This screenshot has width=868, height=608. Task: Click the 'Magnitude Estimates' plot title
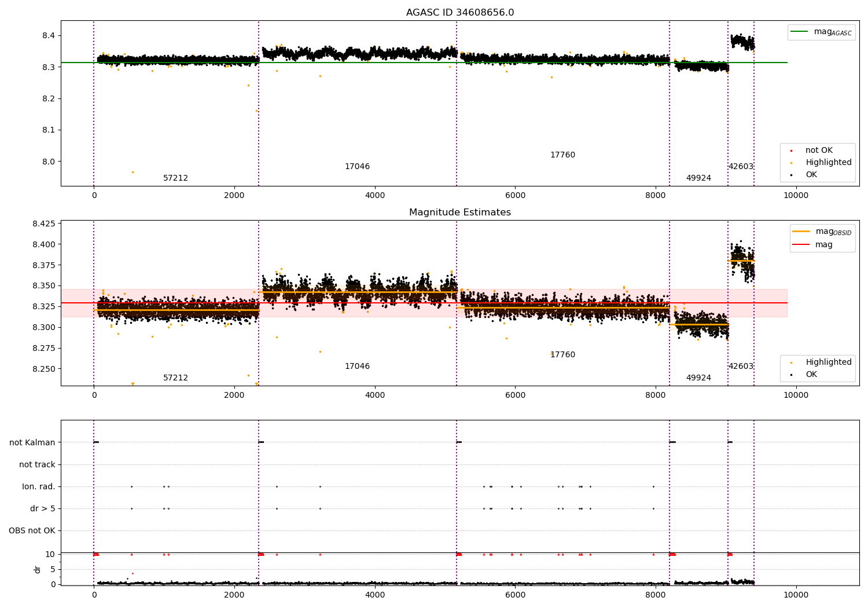coord(460,213)
